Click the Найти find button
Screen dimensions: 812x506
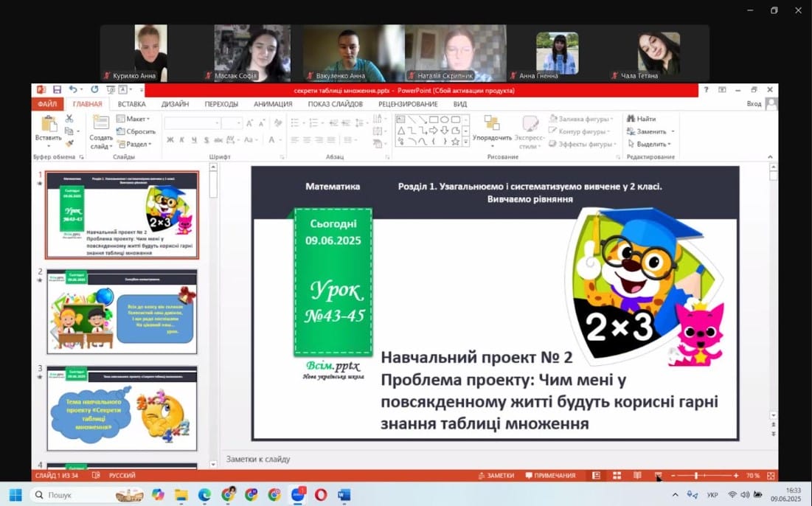(x=641, y=119)
